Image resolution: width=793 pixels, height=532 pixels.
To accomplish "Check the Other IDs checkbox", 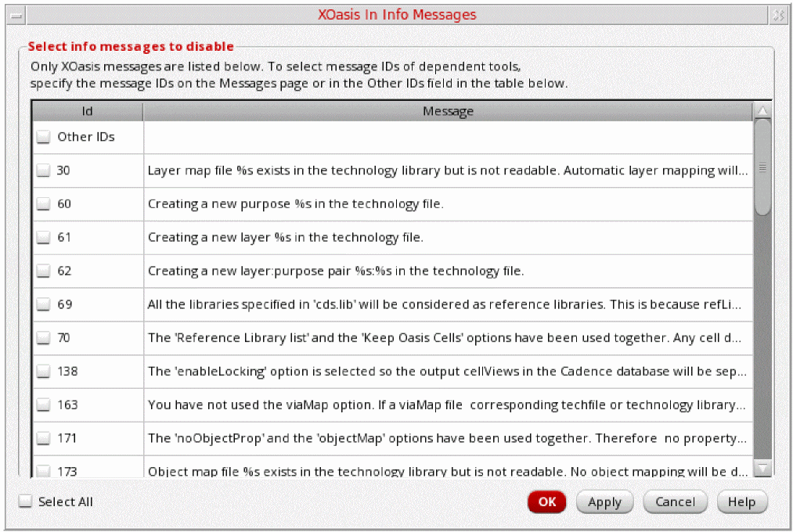I will [44, 137].
